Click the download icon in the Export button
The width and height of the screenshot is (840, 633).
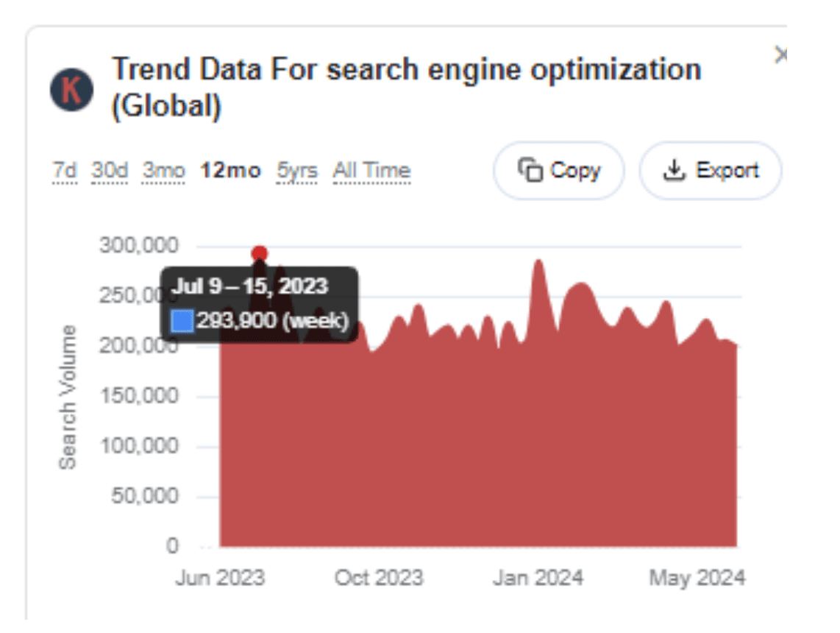674,170
